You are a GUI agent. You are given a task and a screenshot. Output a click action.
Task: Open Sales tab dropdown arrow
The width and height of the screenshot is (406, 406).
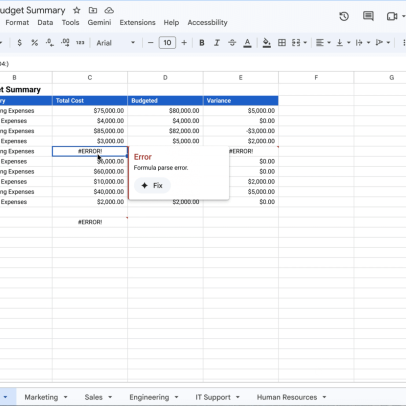pos(110,397)
